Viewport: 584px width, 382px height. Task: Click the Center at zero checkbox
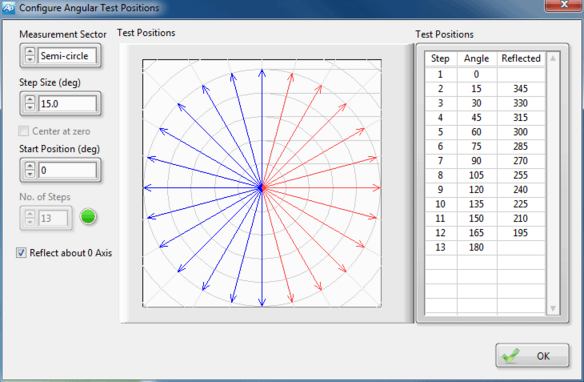(23, 131)
